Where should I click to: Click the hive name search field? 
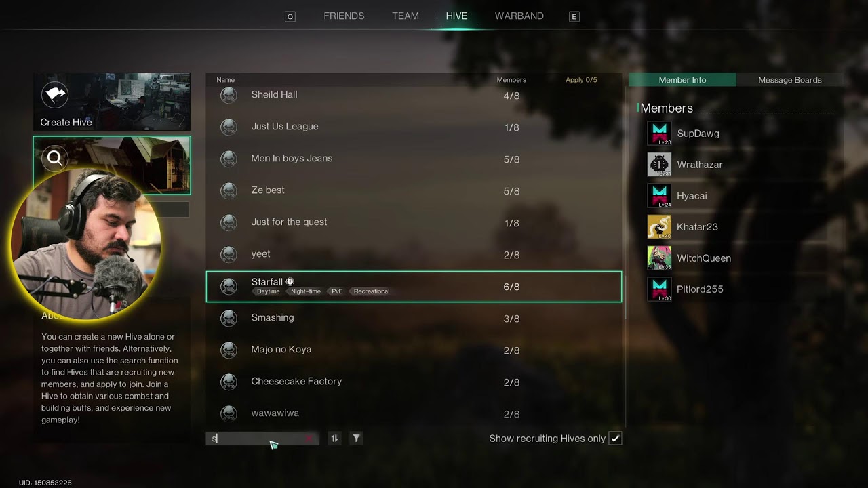pos(262,439)
